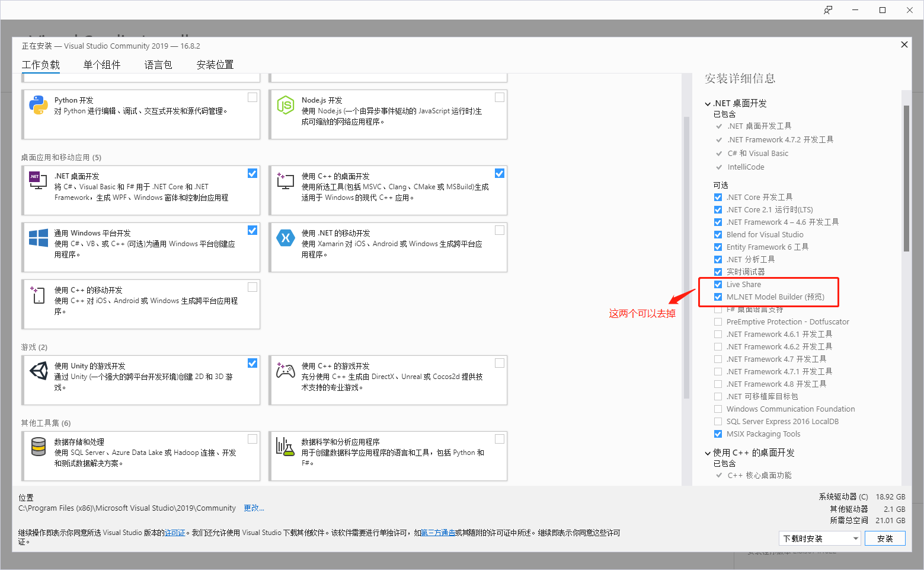Uncheck the Live Share component

[x=718, y=284]
